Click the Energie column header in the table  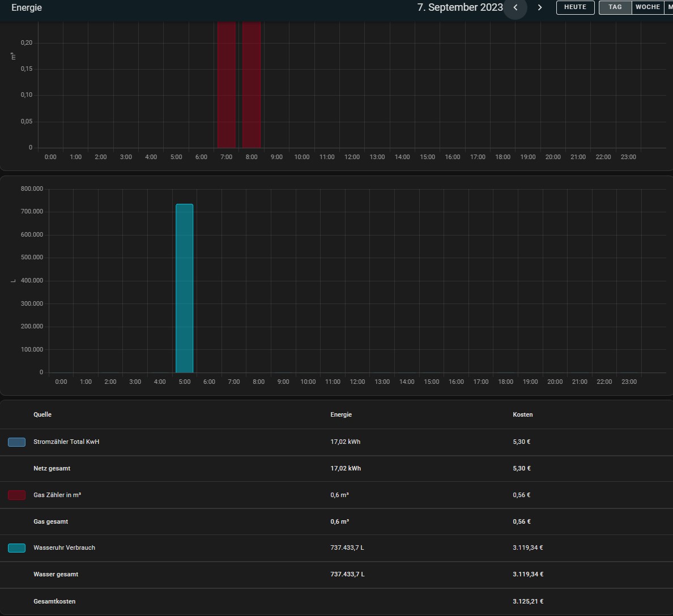341,415
